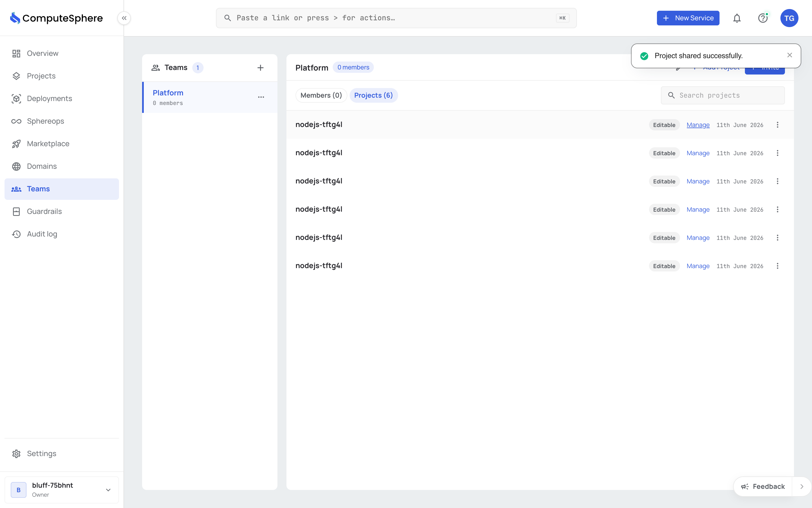The image size is (812, 508).
Task: Open the TG user avatar menu
Action: click(x=789, y=18)
